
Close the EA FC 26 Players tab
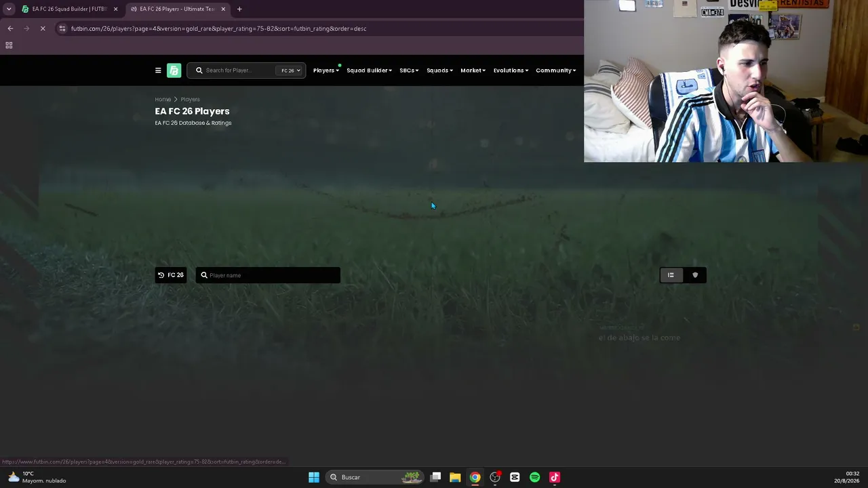pos(223,9)
